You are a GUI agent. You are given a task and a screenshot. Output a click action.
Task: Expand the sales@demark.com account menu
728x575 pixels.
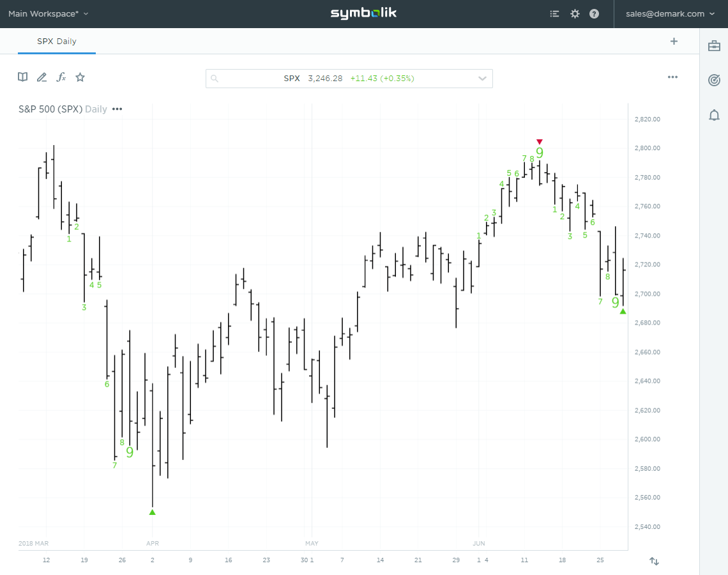click(668, 13)
